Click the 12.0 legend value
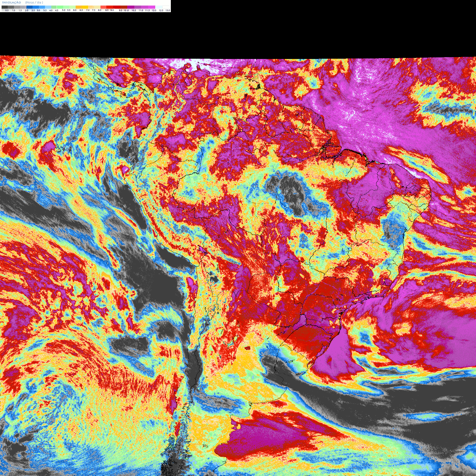The width and height of the screenshot is (476, 476). (154, 10)
